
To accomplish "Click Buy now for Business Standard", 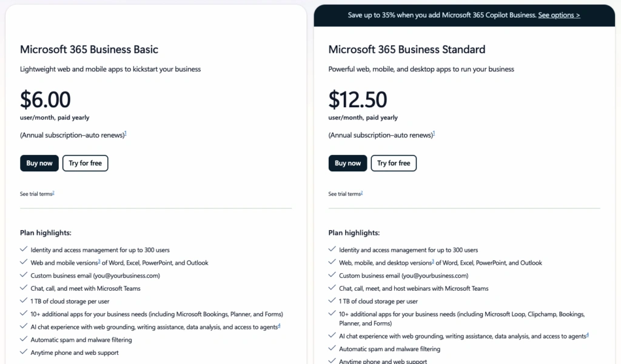I will (348, 163).
